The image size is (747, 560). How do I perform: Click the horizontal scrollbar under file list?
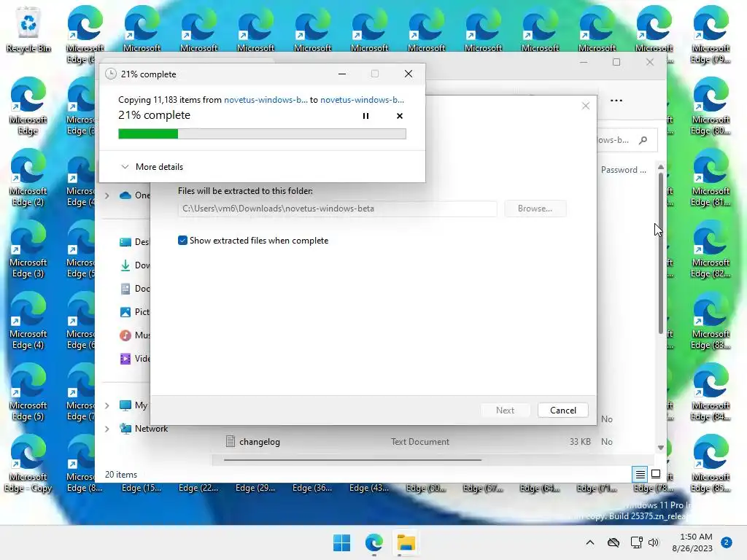[352, 460]
